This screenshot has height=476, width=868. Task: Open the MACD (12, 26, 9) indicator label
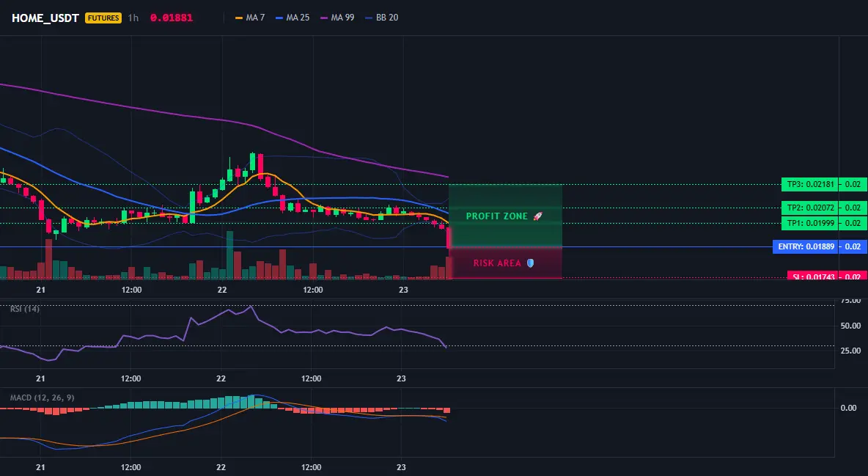tap(42, 398)
